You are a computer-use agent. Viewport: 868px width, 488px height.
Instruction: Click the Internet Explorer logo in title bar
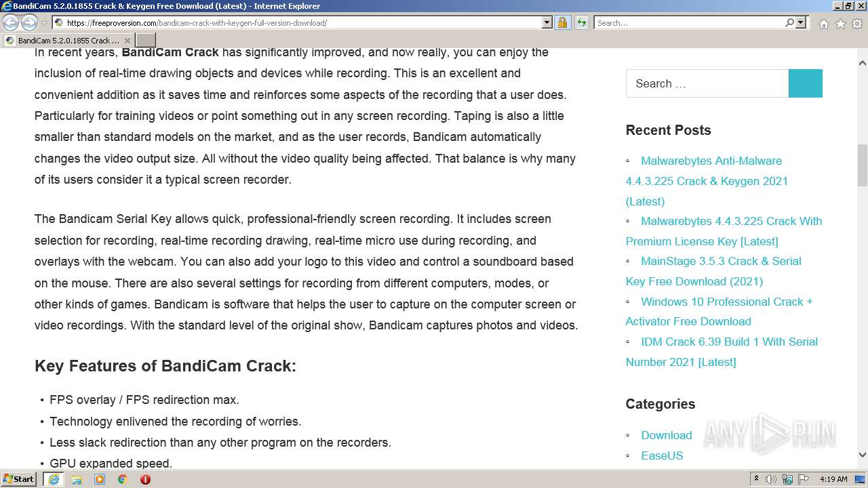(7, 6)
